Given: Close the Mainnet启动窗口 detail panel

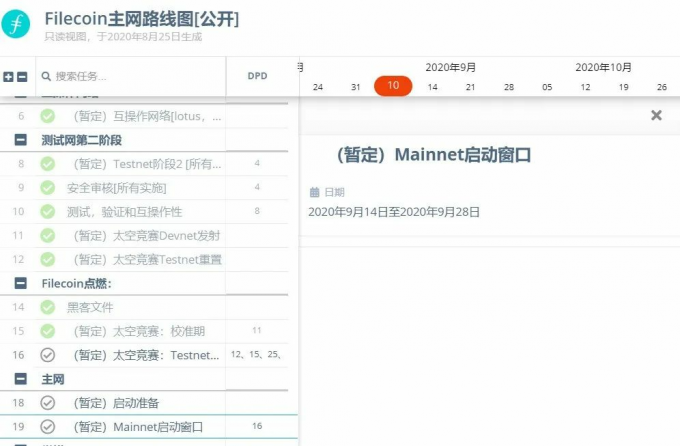Looking at the screenshot, I should pos(656,115).
